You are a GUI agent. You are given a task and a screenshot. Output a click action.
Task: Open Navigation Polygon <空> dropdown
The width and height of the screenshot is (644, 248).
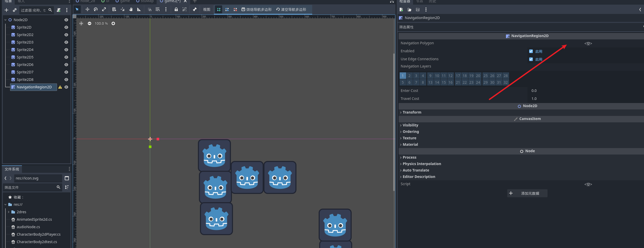tap(588, 43)
